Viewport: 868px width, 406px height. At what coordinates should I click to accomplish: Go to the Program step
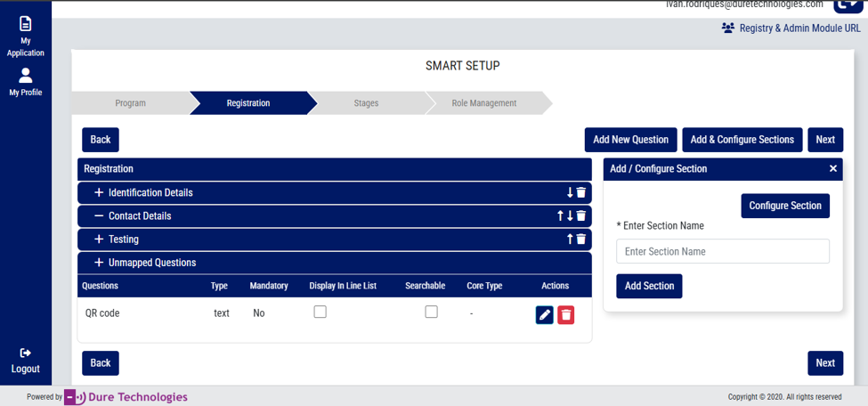tap(130, 103)
